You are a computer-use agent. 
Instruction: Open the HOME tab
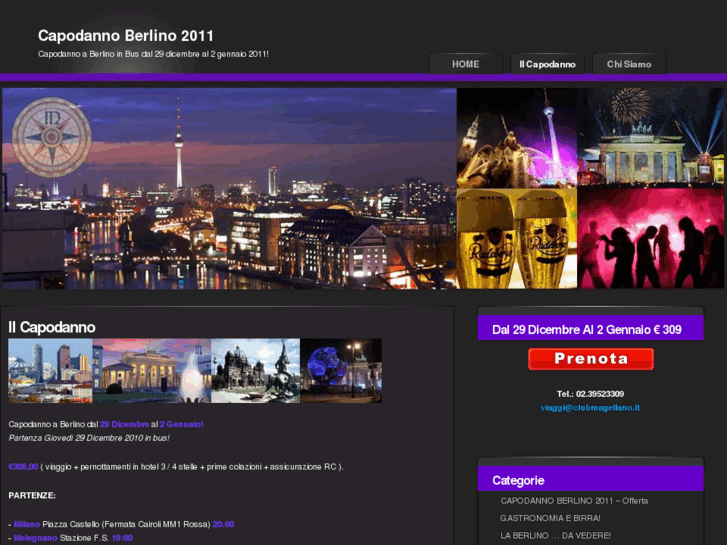pos(465,64)
